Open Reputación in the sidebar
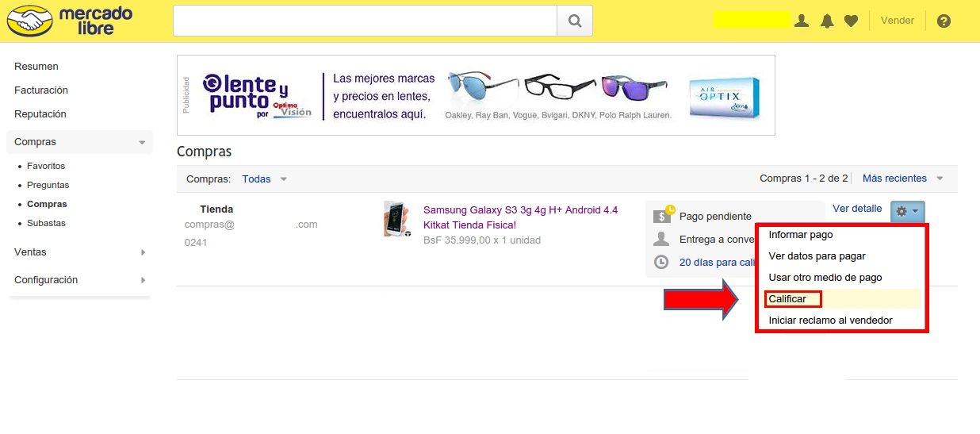The image size is (980, 434). click(x=40, y=114)
